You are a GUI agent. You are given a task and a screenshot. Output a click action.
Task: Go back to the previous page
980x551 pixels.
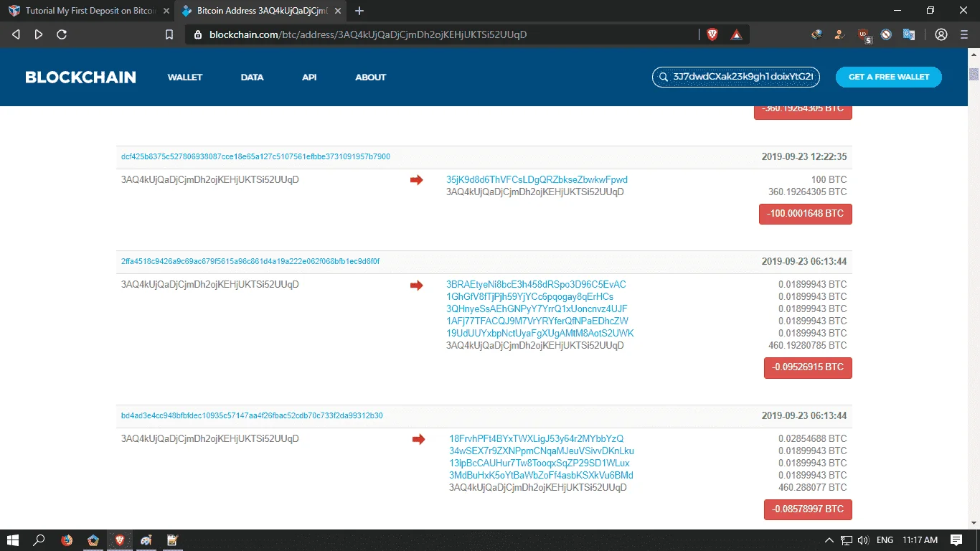point(17,34)
